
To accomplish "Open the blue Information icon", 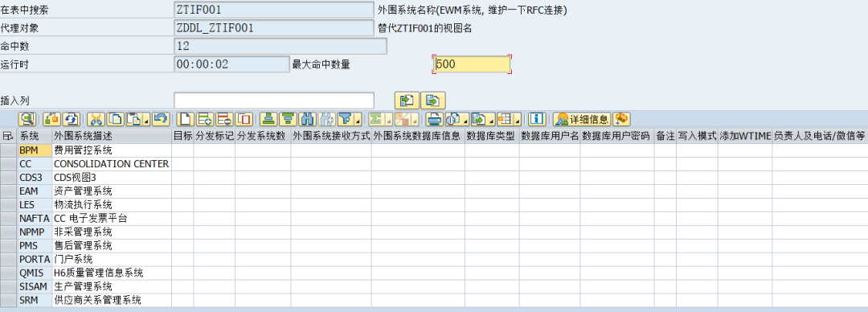I will [x=537, y=119].
